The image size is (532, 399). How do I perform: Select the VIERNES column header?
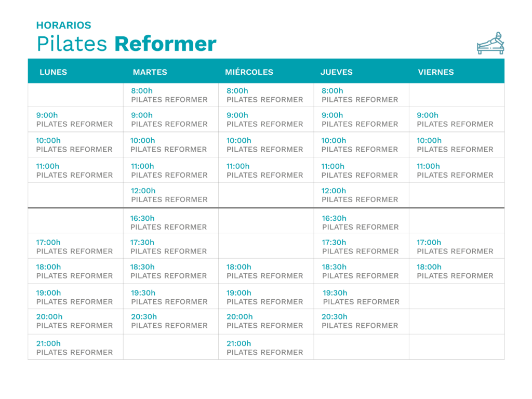point(436,72)
